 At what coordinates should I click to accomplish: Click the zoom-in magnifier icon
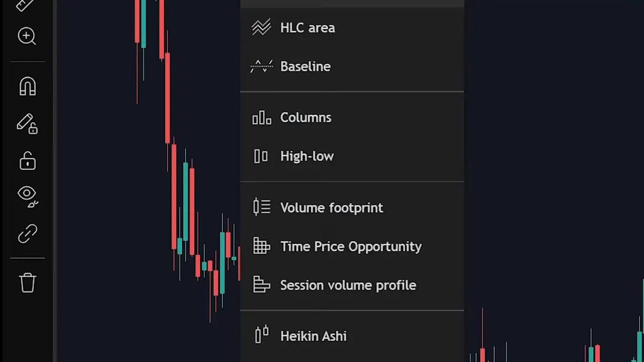pyautogui.click(x=27, y=36)
